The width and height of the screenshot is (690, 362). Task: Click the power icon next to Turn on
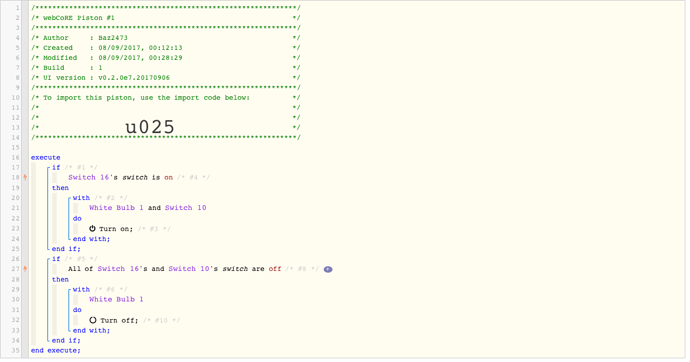pos(92,229)
